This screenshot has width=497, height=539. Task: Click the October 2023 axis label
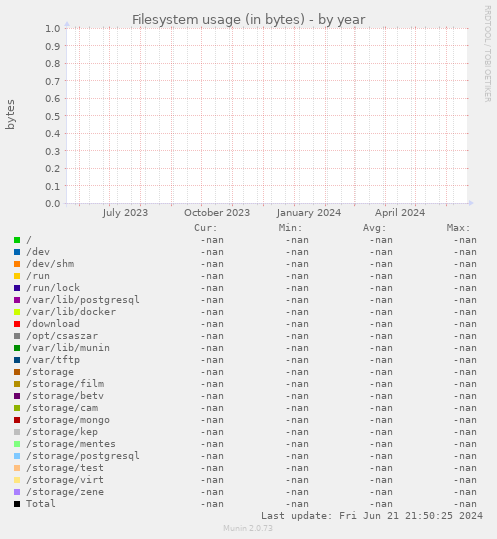(217, 213)
